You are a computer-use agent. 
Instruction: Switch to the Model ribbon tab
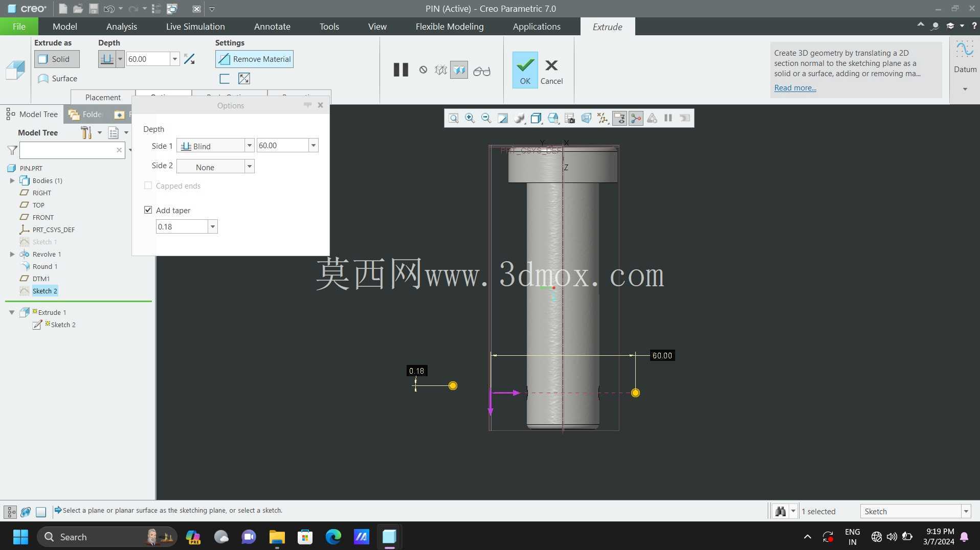tap(65, 27)
